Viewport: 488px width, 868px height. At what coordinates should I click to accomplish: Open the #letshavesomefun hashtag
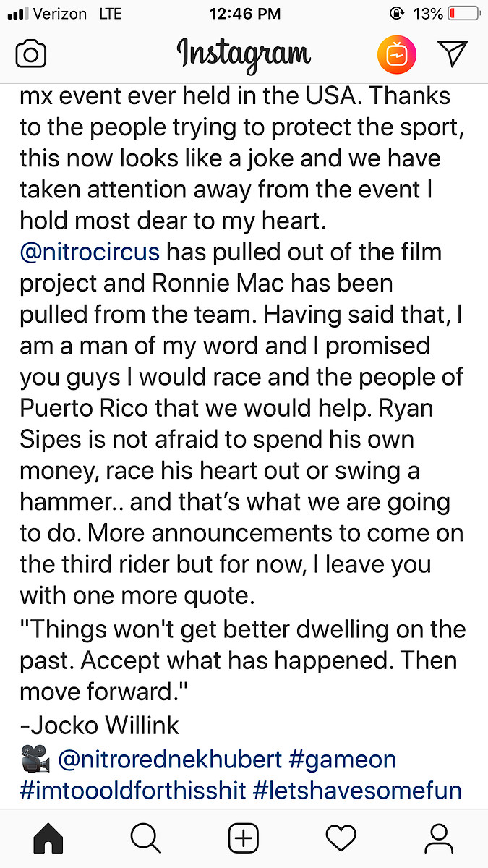coord(358,790)
